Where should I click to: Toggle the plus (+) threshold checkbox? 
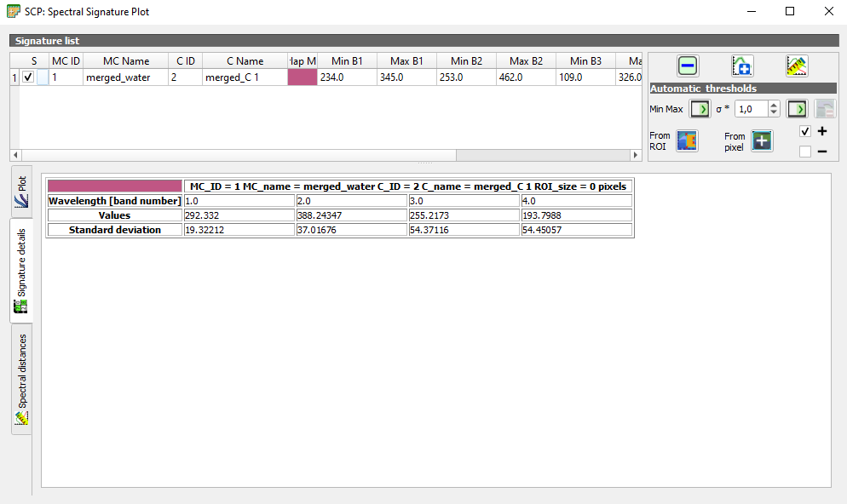pos(805,132)
